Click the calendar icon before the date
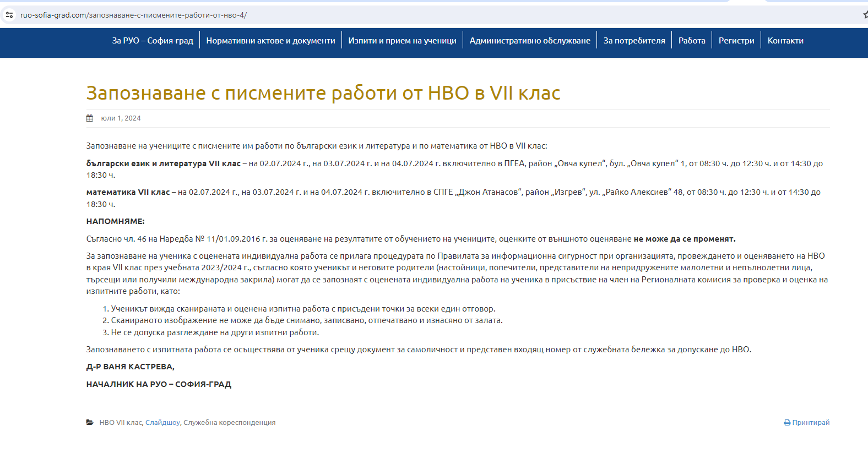The height and width of the screenshot is (453, 868). click(x=90, y=118)
